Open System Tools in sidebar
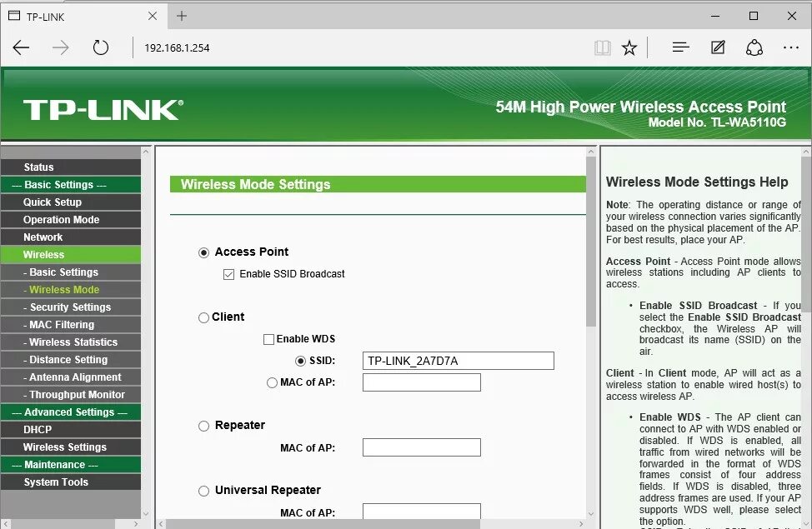Screen dimensions: 812x529 pyautogui.click(x=70, y=482)
